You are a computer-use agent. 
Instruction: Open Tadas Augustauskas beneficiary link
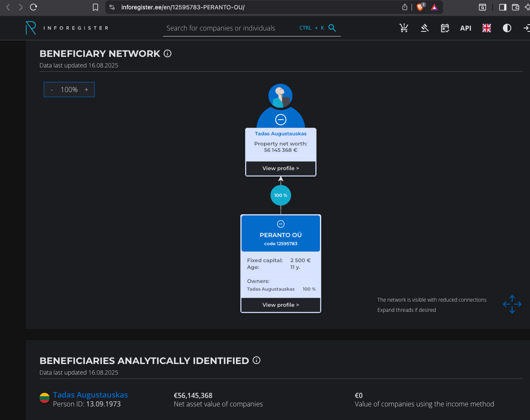point(90,395)
